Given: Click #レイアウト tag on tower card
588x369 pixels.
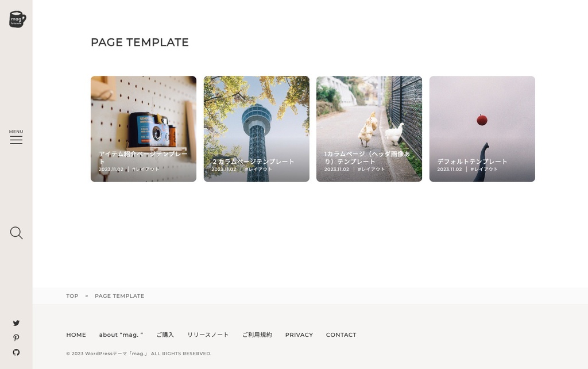Looking at the screenshot, I should pyautogui.click(x=258, y=170).
